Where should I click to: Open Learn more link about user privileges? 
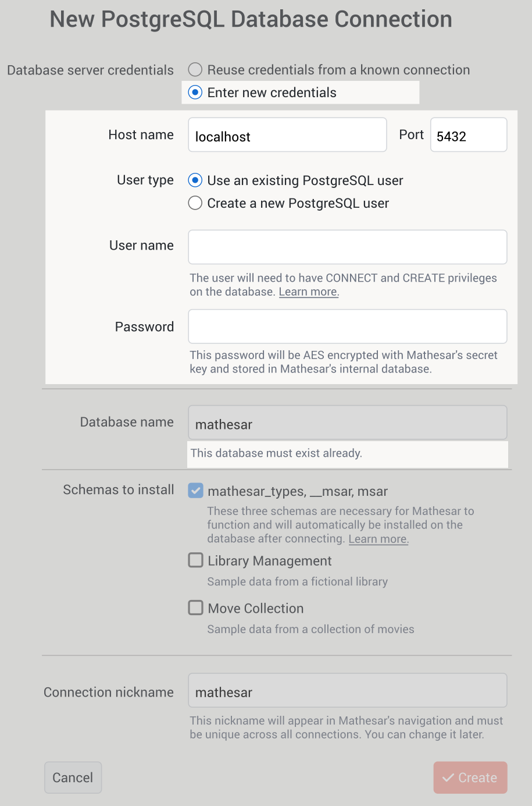pos(309,292)
